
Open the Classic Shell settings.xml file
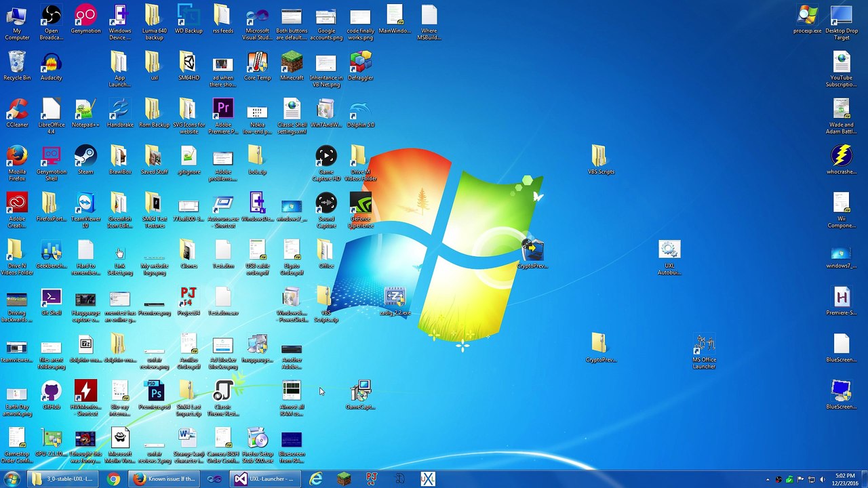pos(292,117)
